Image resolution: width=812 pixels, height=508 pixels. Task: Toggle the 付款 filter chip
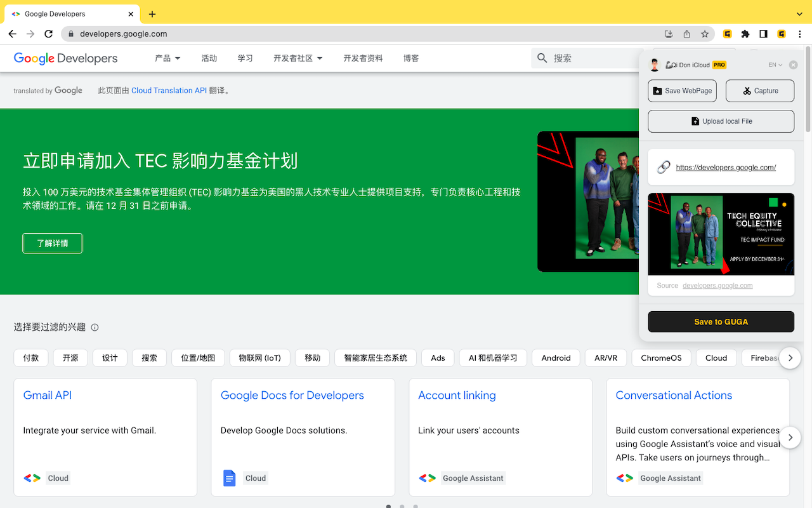click(x=31, y=358)
